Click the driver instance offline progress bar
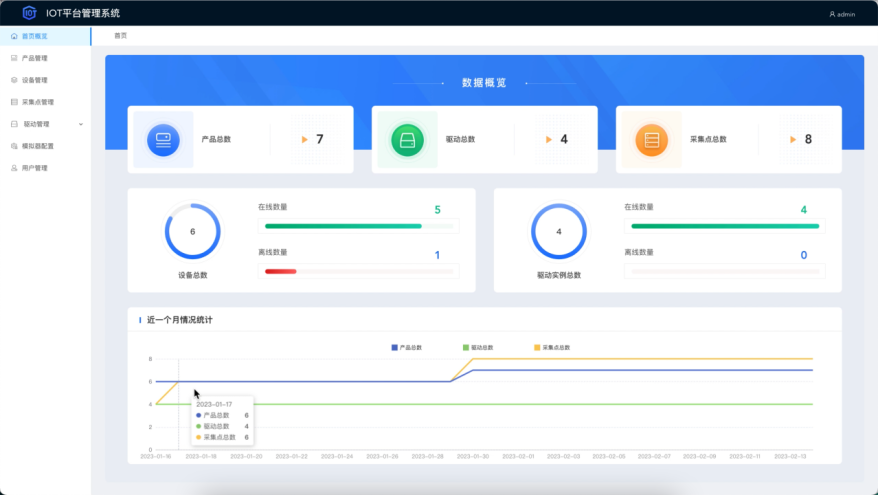The height and width of the screenshot is (495, 878). pos(725,272)
